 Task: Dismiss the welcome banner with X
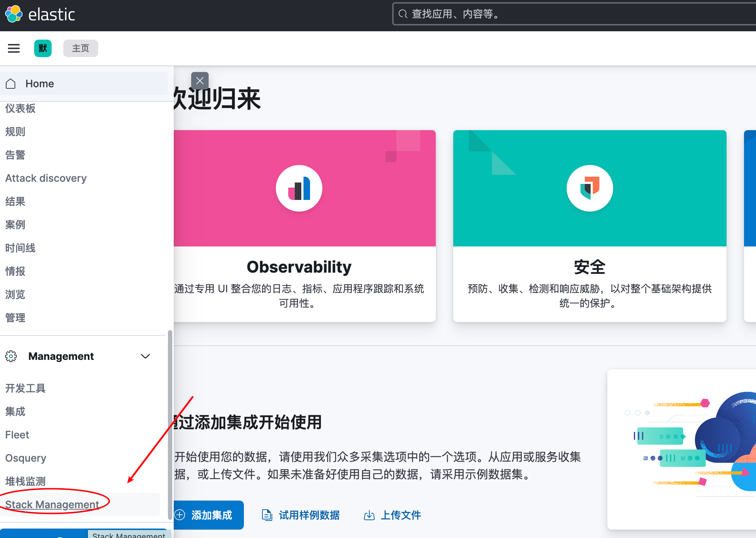(200, 80)
